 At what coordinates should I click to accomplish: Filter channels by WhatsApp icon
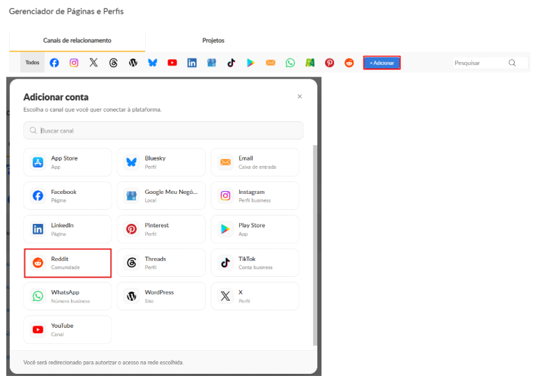(x=290, y=63)
